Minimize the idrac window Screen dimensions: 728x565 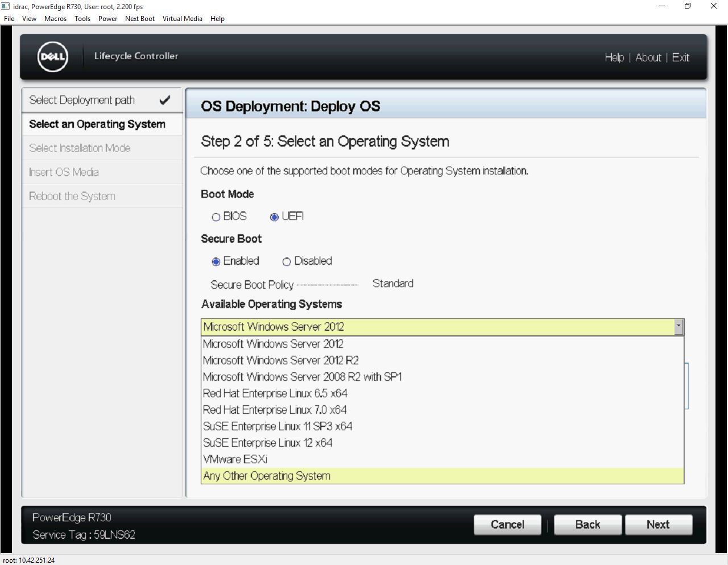coord(662,6)
